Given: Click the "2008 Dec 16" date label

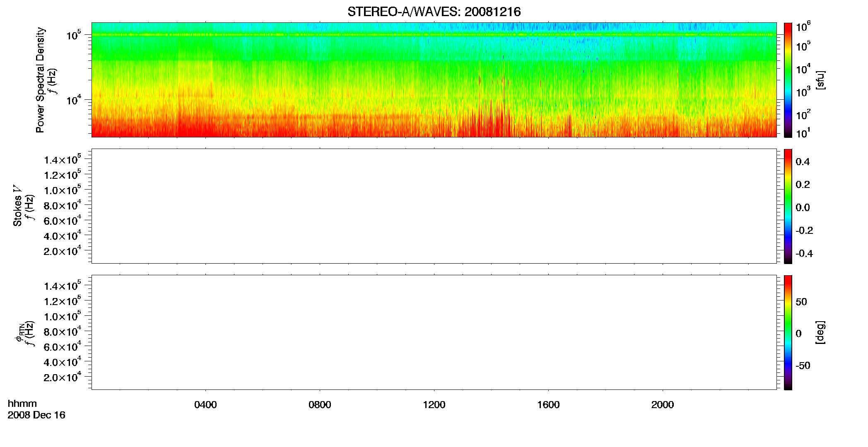Looking at the screenshot, I should pos(36,415).
